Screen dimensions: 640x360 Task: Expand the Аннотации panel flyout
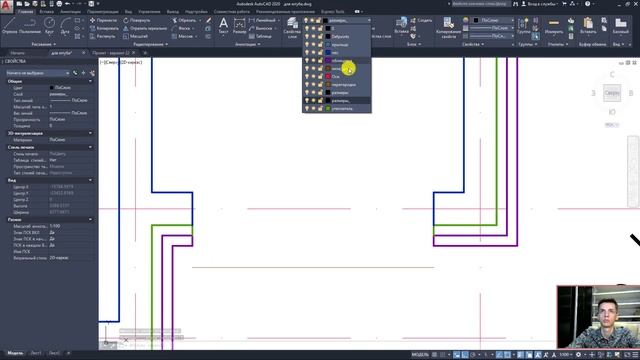tap(248, 44)
